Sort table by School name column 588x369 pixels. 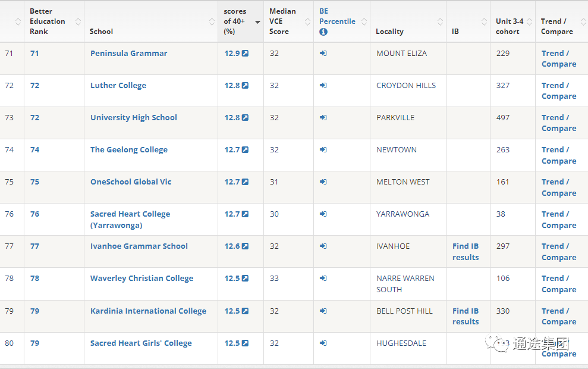(212, 22)
